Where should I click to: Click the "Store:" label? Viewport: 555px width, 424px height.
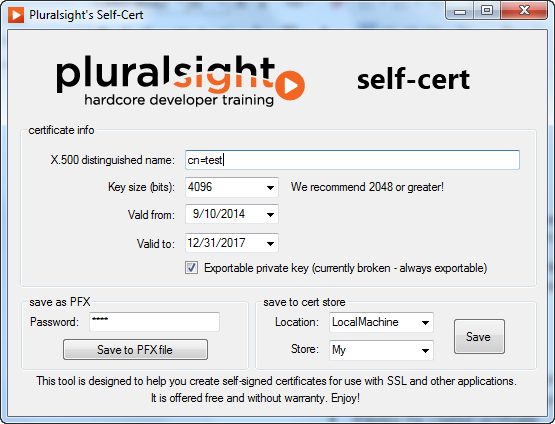click(305, 349)
